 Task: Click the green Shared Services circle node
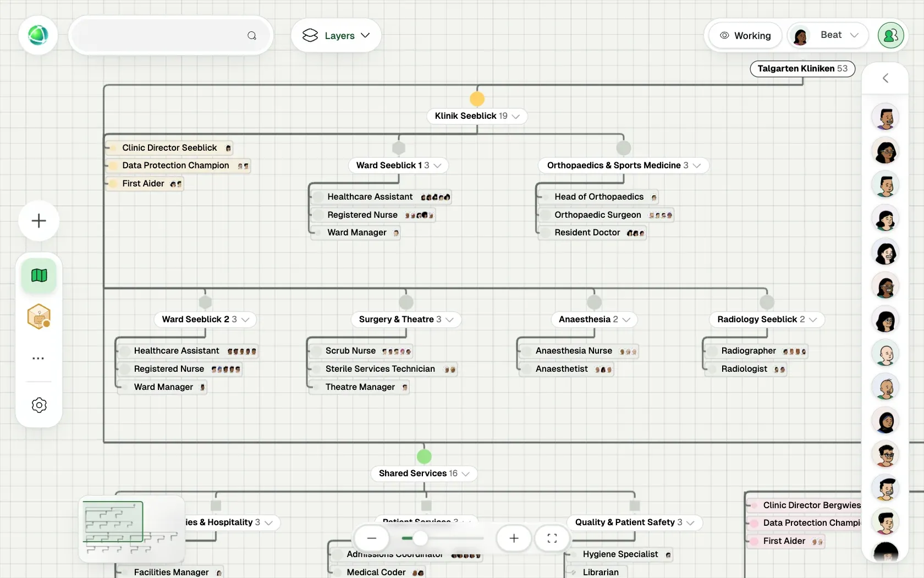click(x=424, y=456)
